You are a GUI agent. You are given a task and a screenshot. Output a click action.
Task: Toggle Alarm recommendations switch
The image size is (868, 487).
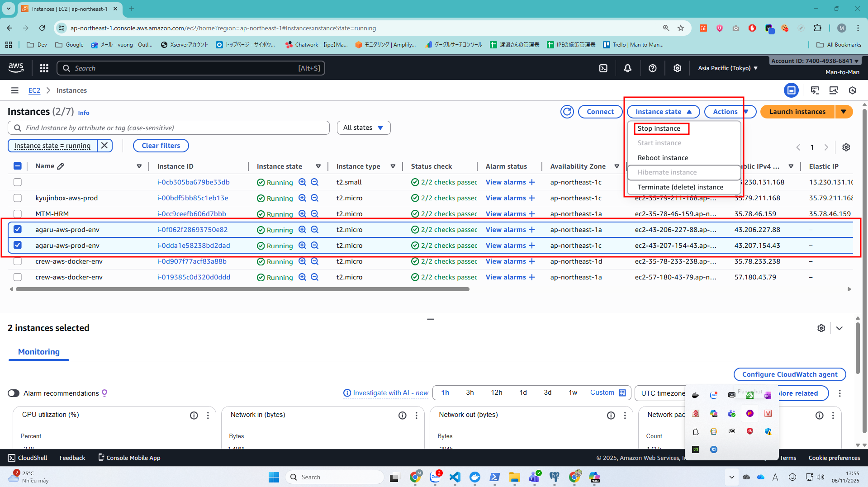tap(14, 393)
